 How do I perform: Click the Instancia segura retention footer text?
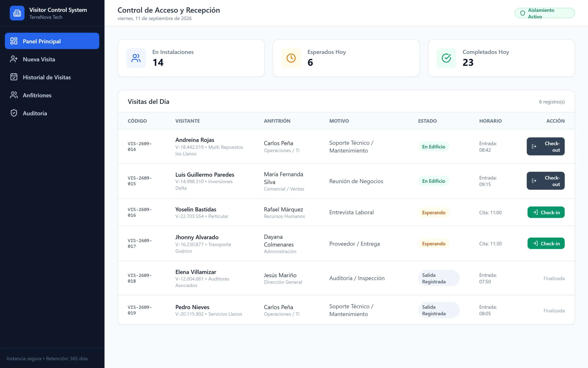click(47, 358)
